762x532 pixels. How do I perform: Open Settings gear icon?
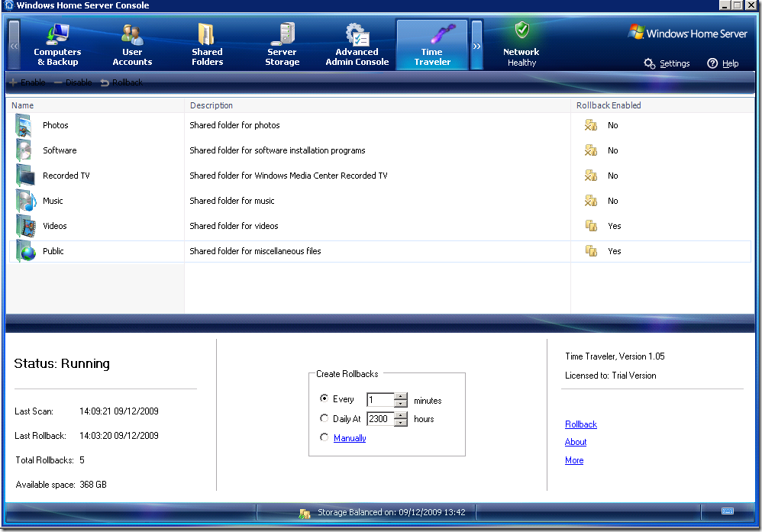coord(649,63)
